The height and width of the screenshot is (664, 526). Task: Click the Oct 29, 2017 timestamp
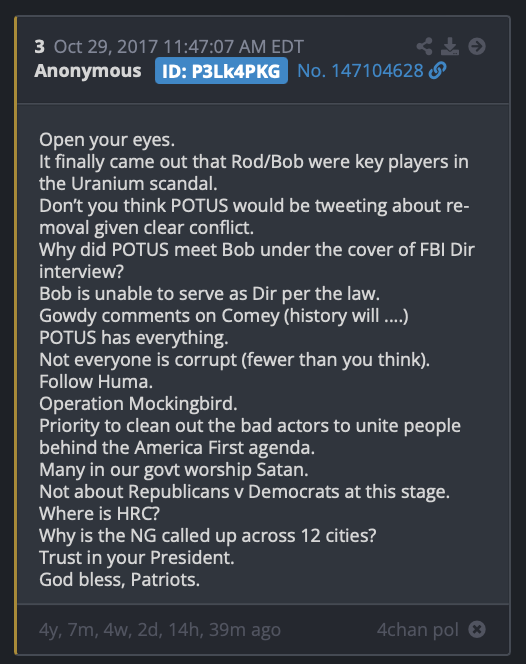[179, 47]
